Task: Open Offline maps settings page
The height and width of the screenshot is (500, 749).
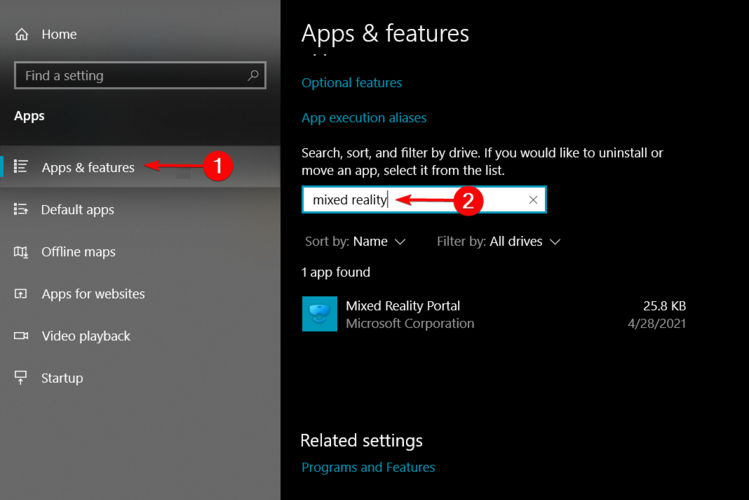Action: tap(140, 252)
